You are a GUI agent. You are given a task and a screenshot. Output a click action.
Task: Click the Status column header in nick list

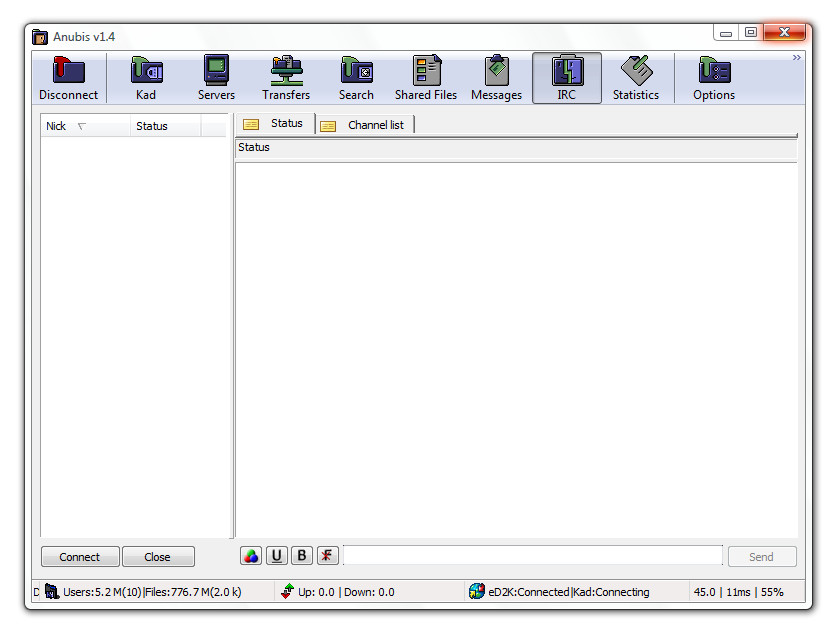click(166, 127)
